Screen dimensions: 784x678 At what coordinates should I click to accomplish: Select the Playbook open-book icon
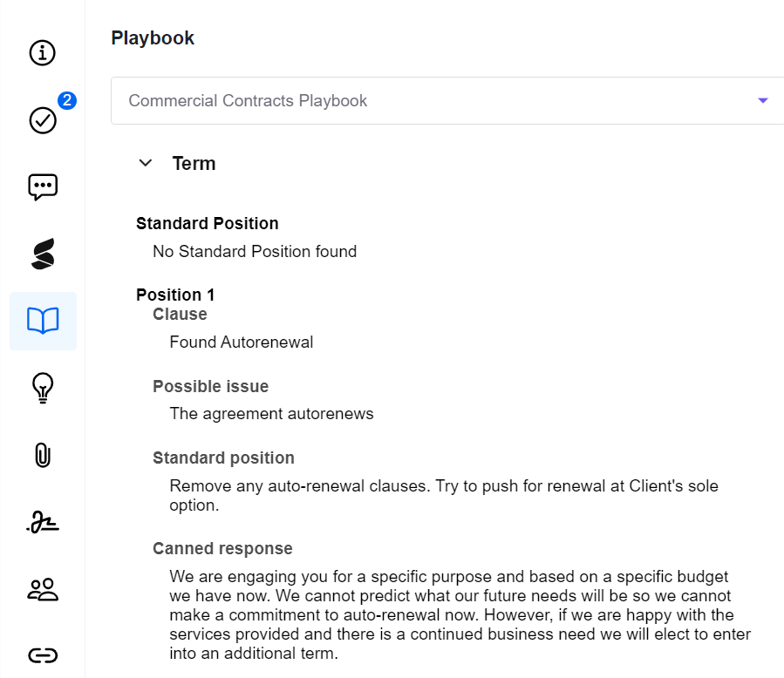coord(43,321)
